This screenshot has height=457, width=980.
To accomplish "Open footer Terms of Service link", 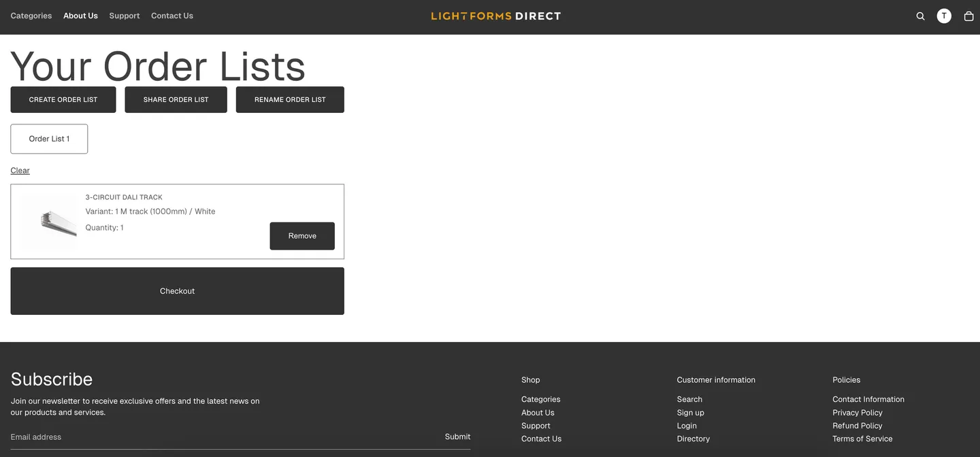I will point(862,439).
